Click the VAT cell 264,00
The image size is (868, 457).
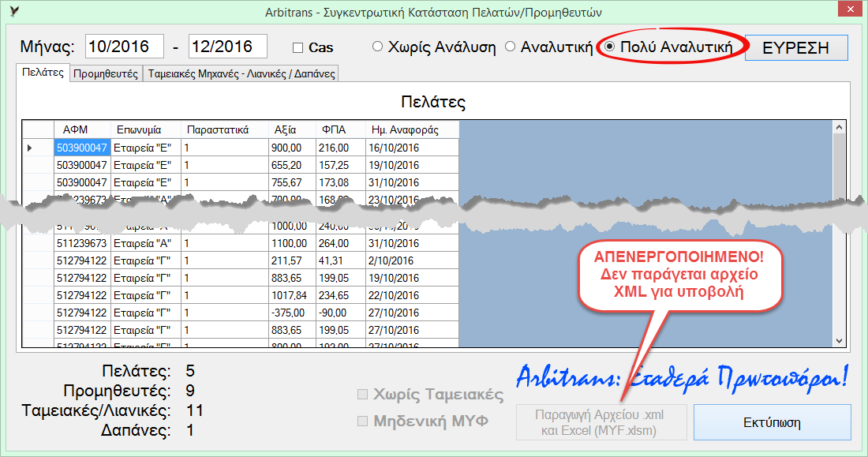click(341, 243)
